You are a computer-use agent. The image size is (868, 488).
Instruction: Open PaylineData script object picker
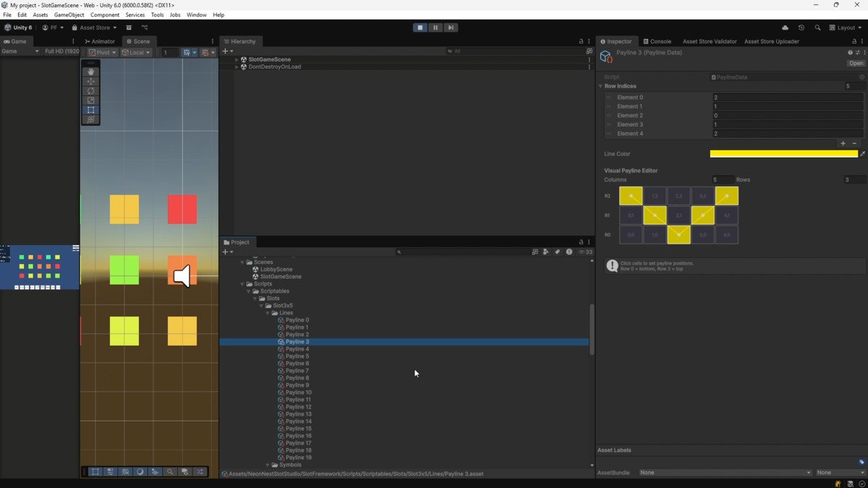point(861,77)
